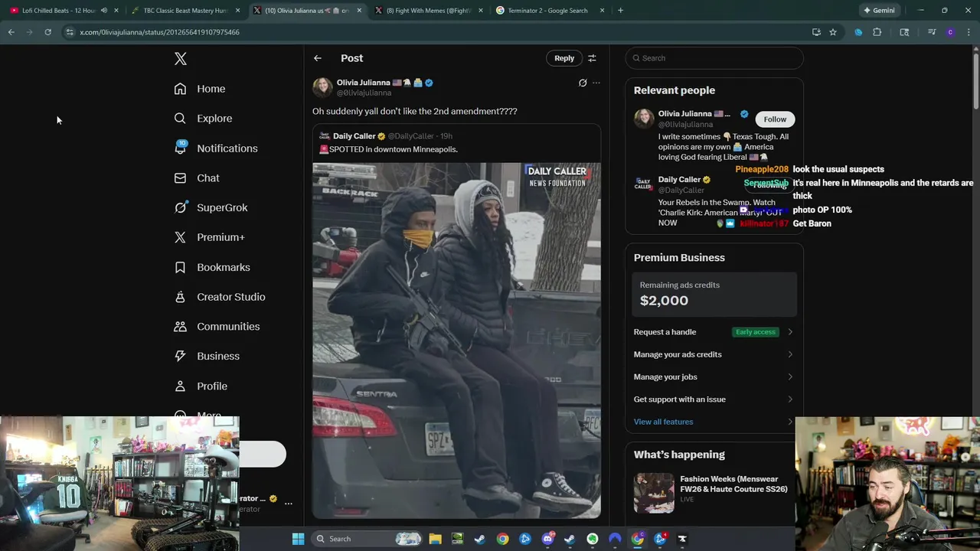
Task: Click the X logo in sidebar
Action: 181,59
